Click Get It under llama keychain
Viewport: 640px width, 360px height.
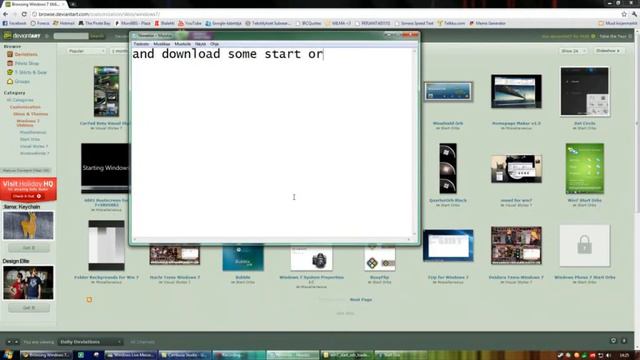point(29,248)
